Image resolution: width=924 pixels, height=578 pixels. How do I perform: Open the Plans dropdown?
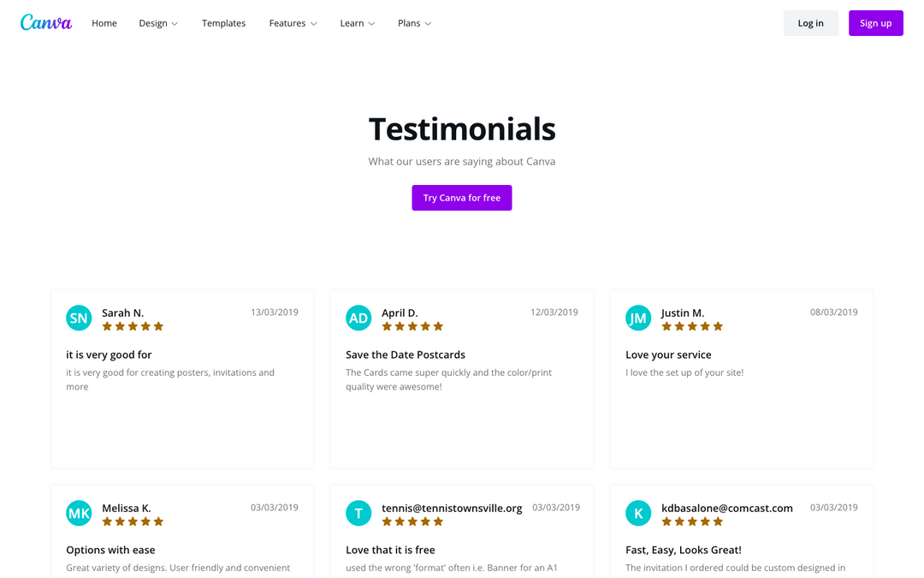click(x=414, y=23)
